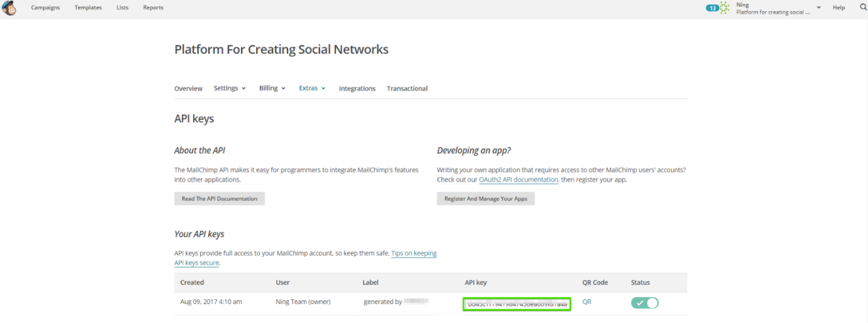Image resolution: width=868 pixels, height=323 pixels.
Task: Toggle the API key status switch
Action: [645, 303]
